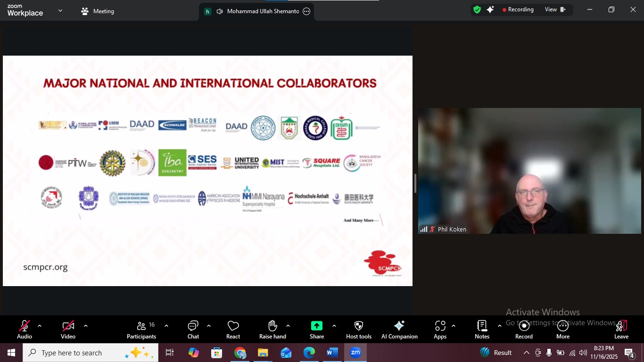Screen dimensions: 644x362
Task: Open the Chat panel
Action: (193, 329)
